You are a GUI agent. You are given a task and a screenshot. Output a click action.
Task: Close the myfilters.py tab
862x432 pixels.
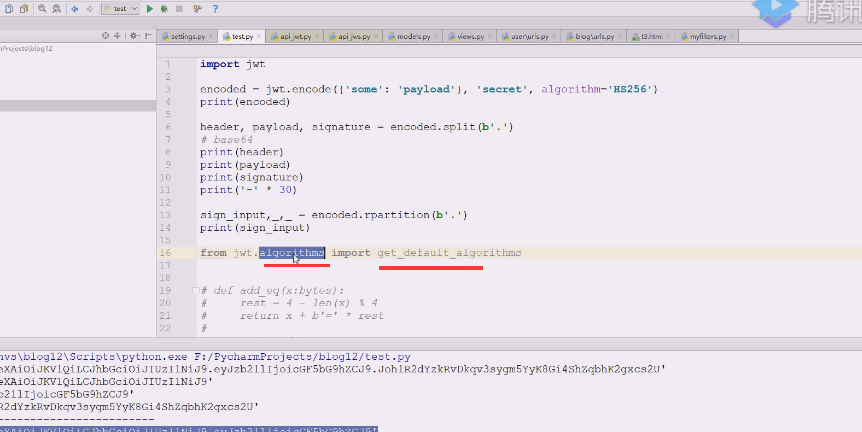pyautogui.click(x=732, y=36)
